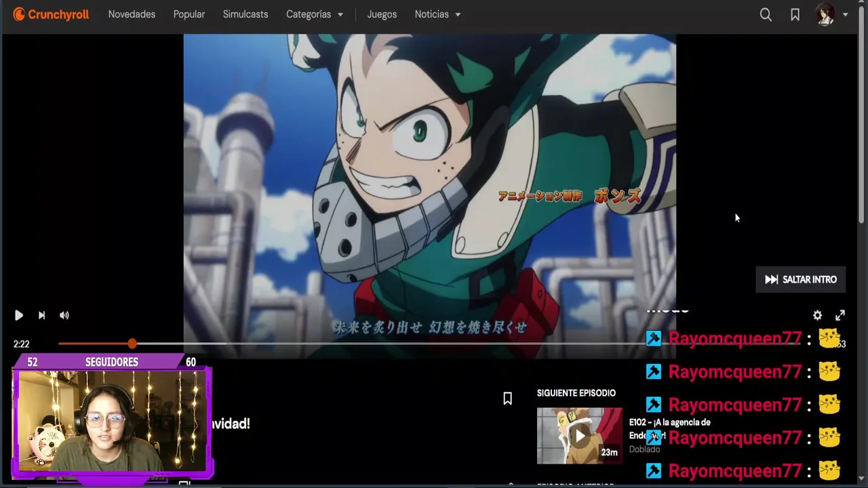The image size is (868, 488).
Task: Open the Crunchyroll home logo
Action: point(52,14)
